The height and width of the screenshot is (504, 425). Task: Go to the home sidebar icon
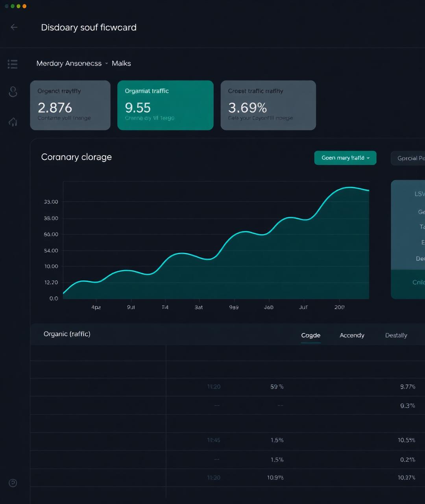[13, 122]
